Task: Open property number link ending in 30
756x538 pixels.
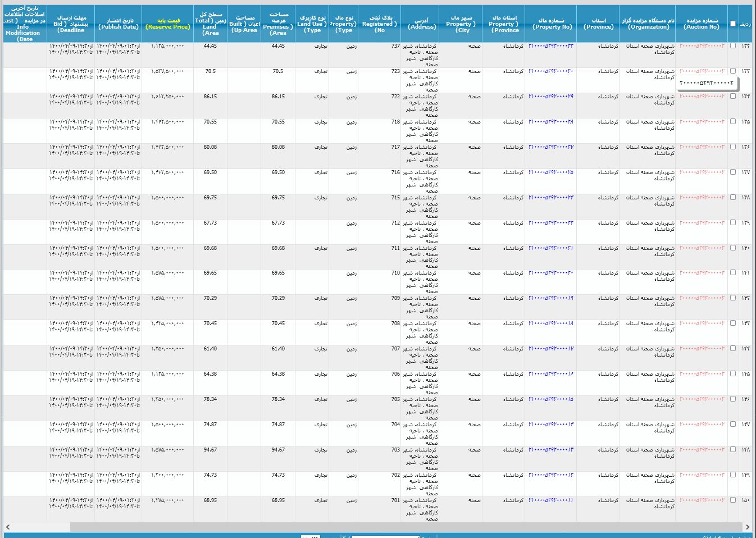Action: (551, 71)
